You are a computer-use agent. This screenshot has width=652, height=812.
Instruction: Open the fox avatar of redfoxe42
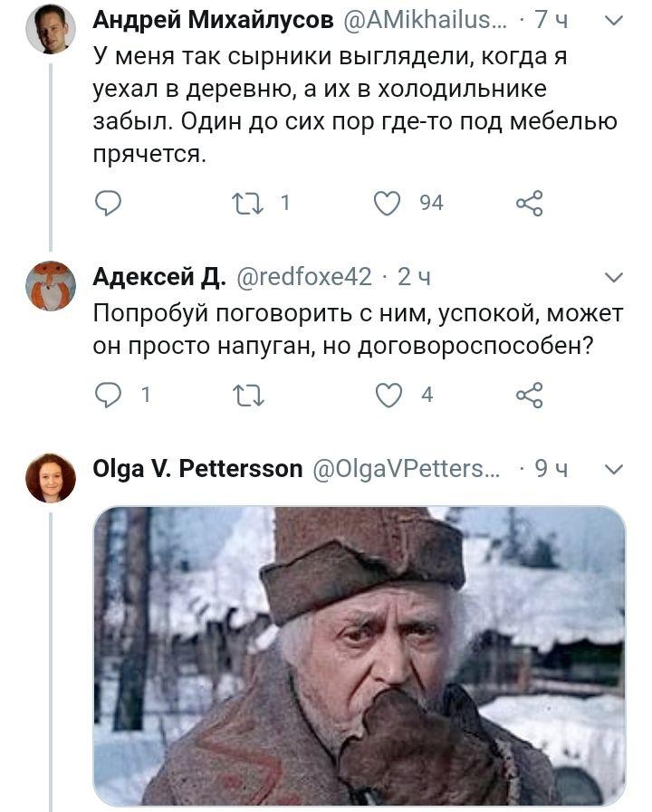tap(50, 286)
